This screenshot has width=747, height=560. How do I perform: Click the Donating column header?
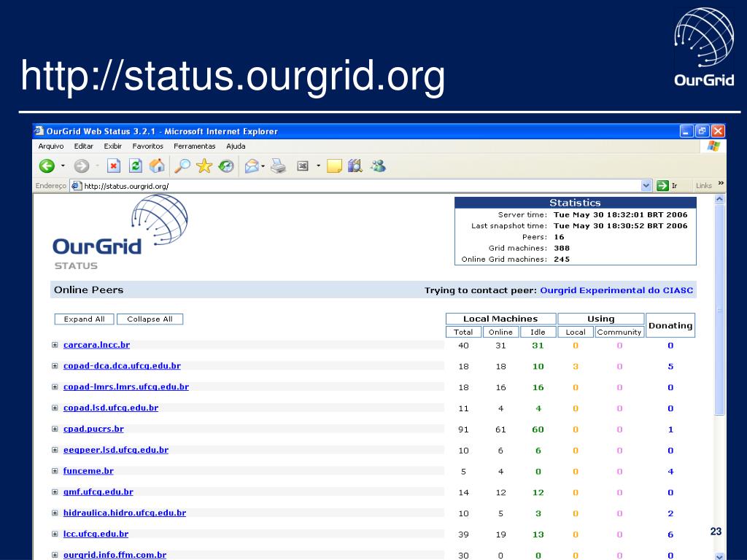coord(670,325)
